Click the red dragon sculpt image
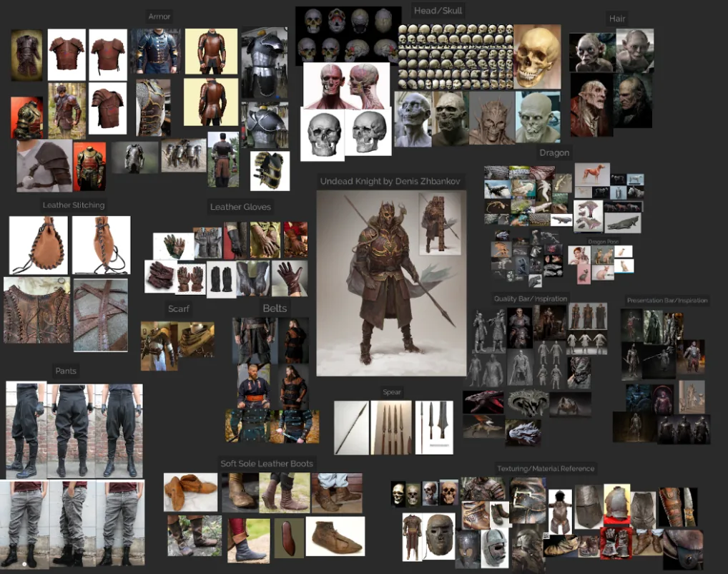The image size is (728, 574). coord(483,402)
